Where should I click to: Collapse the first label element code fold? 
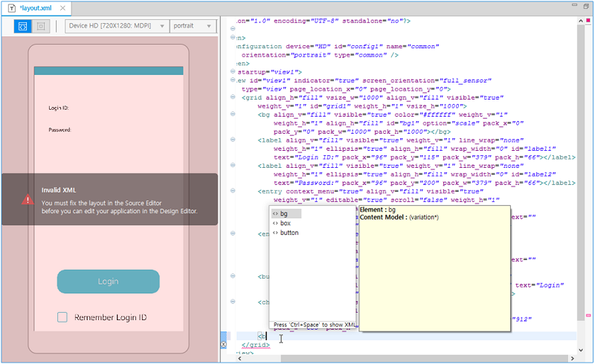click(233, 140)
